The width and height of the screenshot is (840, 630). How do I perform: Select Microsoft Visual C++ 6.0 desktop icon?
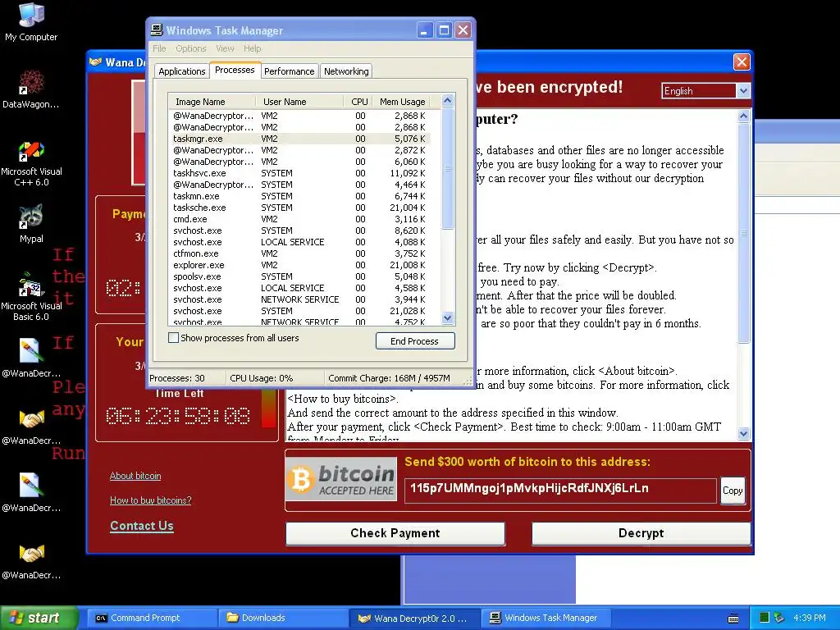point(31,163)
